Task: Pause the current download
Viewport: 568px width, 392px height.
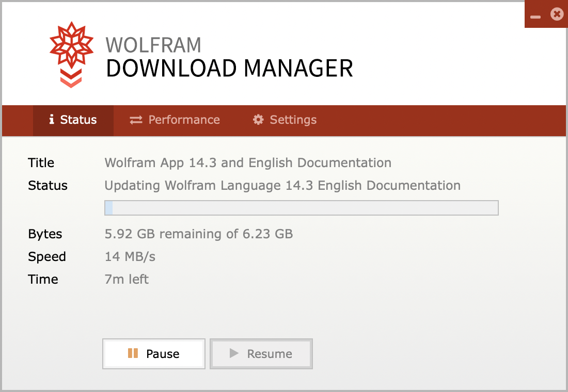Action: (154, 354)
